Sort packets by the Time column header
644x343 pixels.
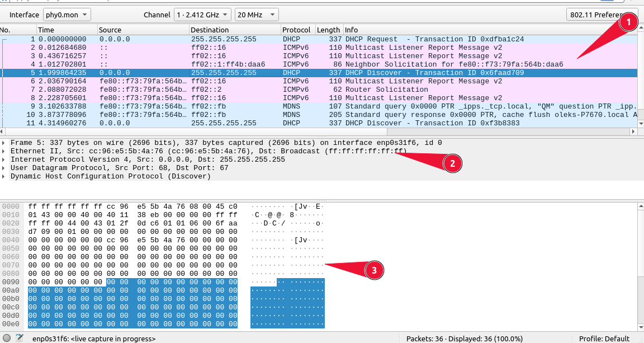pos(66,30)
